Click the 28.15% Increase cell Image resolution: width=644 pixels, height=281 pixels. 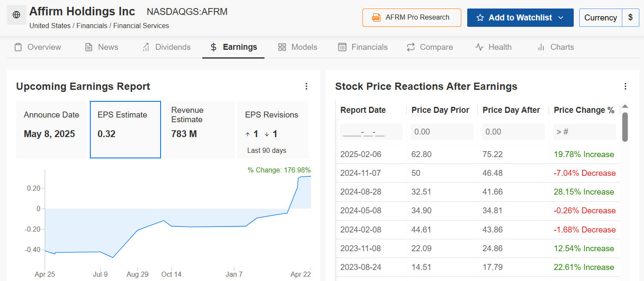584,192
